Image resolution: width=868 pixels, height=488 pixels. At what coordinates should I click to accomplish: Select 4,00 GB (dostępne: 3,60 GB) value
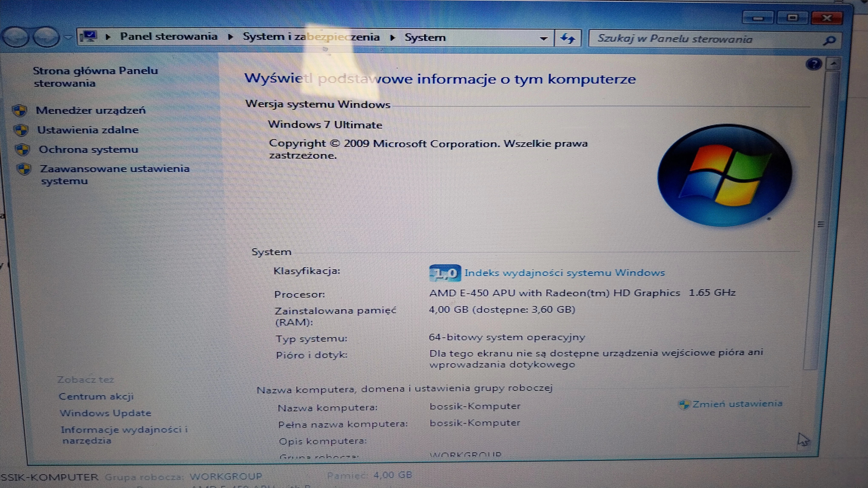pyautogui.click(x=502, y=309)
